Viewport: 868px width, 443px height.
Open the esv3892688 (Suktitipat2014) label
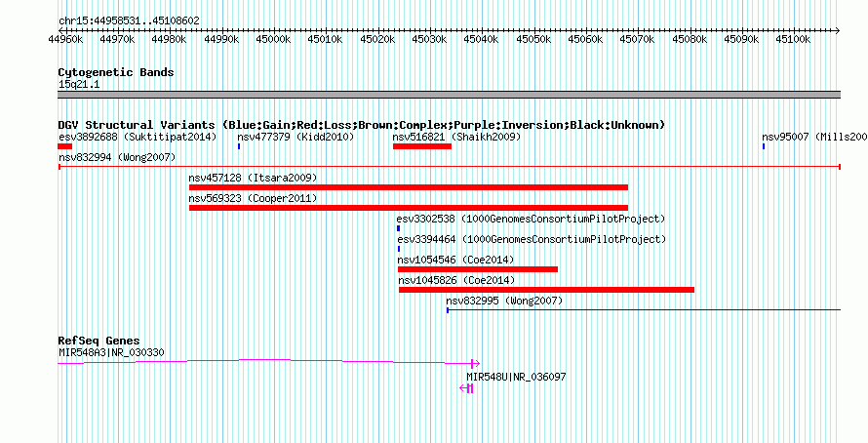pos(138,137)
